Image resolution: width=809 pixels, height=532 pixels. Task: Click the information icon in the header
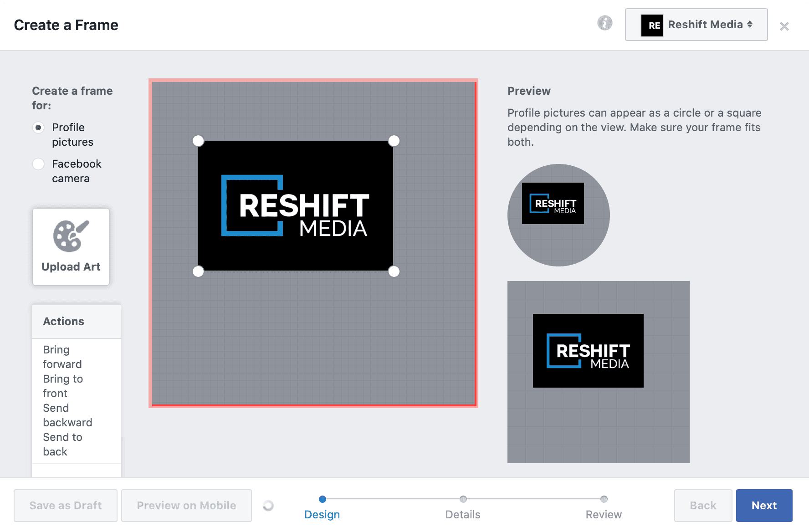click(604, 22)
